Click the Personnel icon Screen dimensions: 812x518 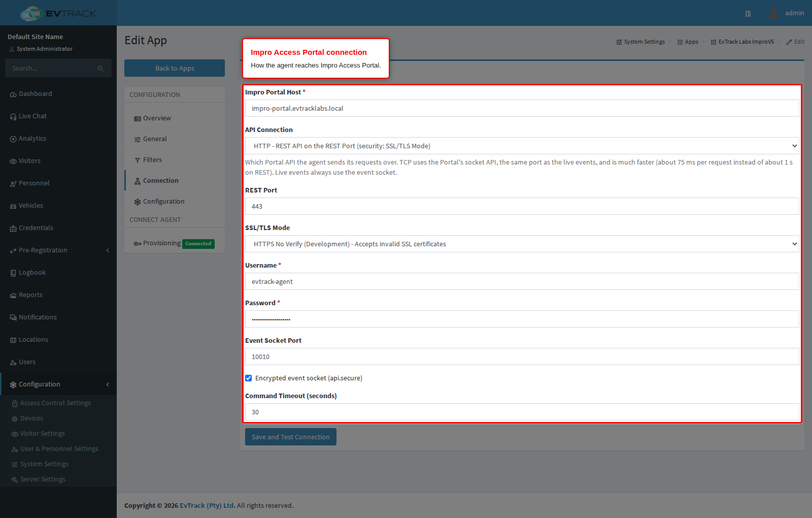tap(13, 184)
